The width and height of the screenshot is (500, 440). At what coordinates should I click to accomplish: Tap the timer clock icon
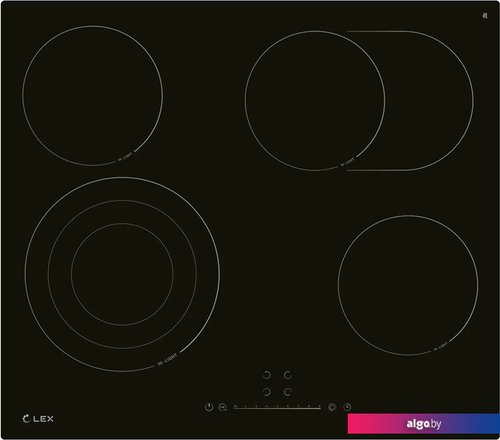(x=347, y=407)
